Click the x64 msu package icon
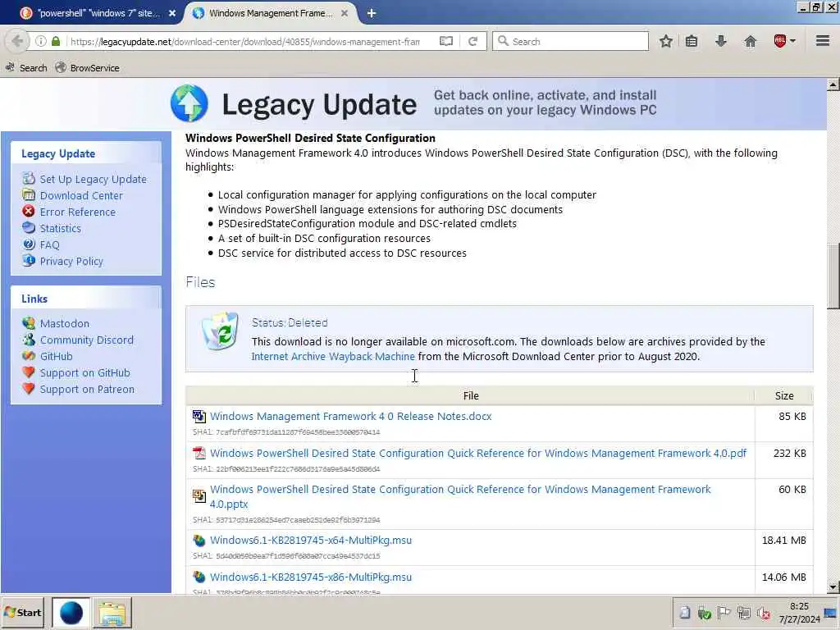840x630 pixels. click(x=199, y=541)
